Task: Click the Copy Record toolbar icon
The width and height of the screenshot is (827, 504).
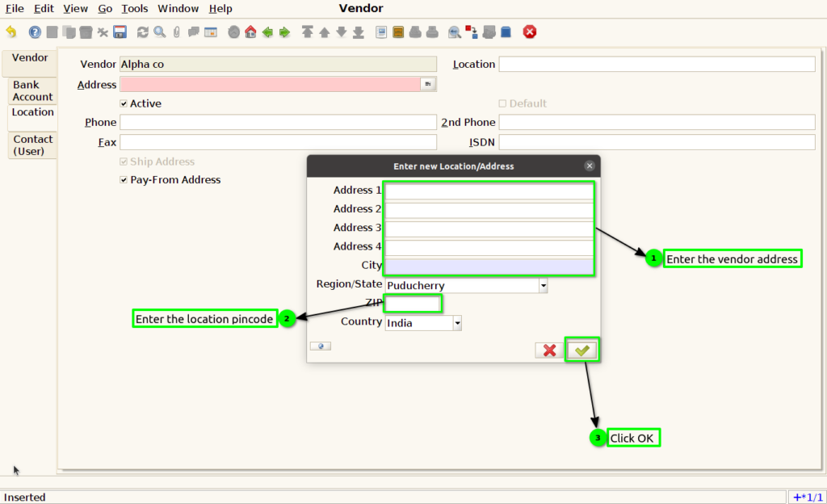Action: pos(69,32)
